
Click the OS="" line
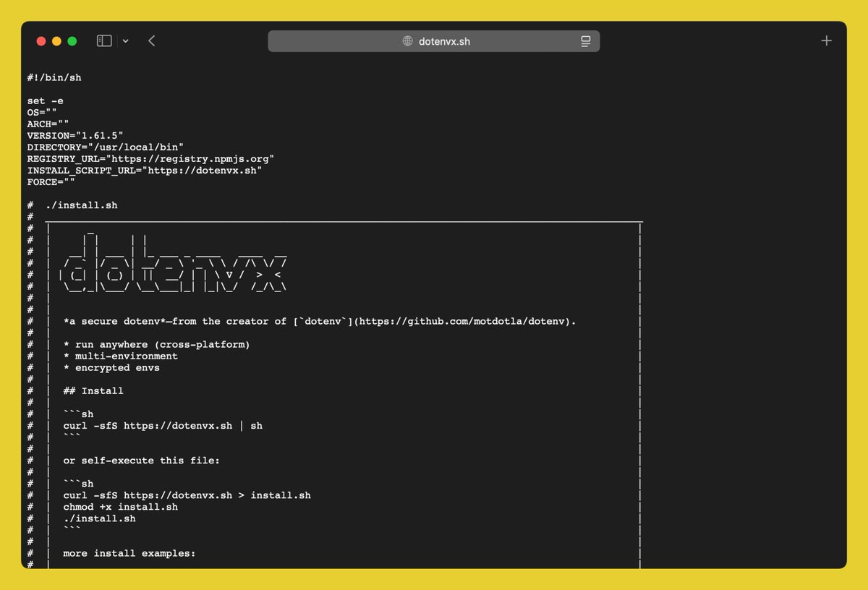(42, 113)
